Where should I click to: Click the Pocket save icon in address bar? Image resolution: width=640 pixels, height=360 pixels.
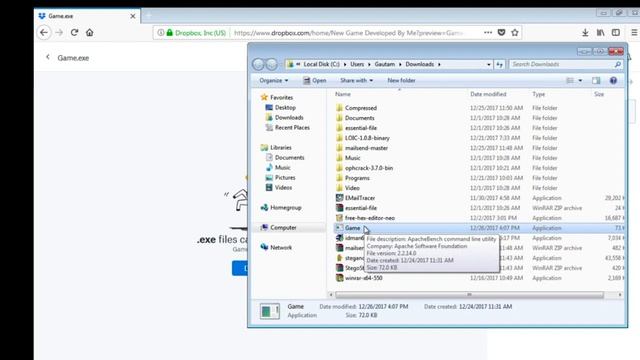(x=501, y=33)
